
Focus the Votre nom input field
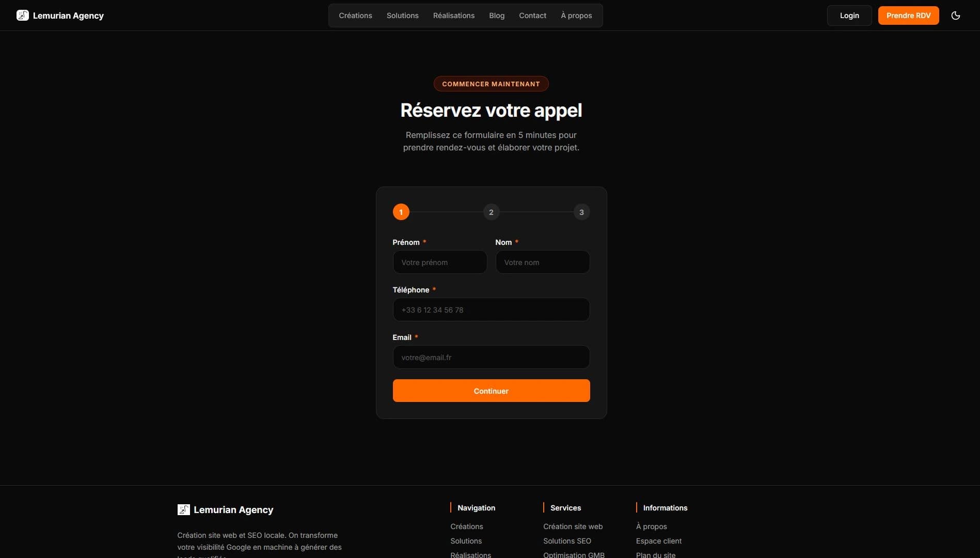[543, 262]
